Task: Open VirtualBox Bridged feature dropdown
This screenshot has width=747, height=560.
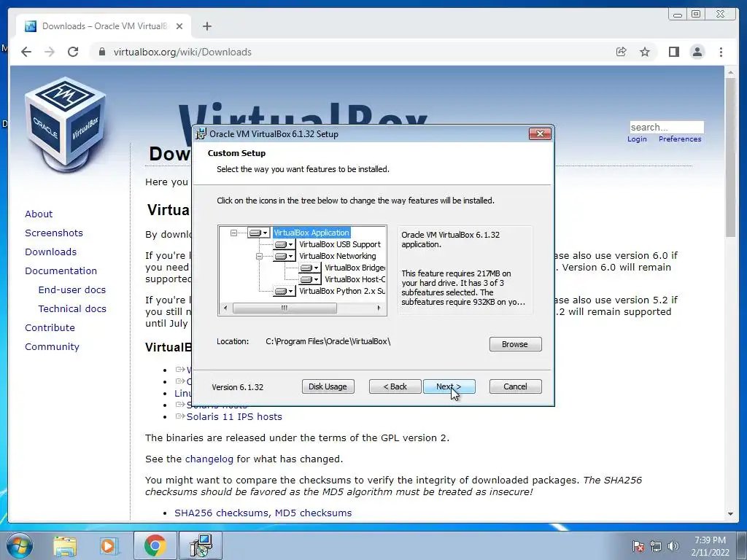Action: pos(309,268)
